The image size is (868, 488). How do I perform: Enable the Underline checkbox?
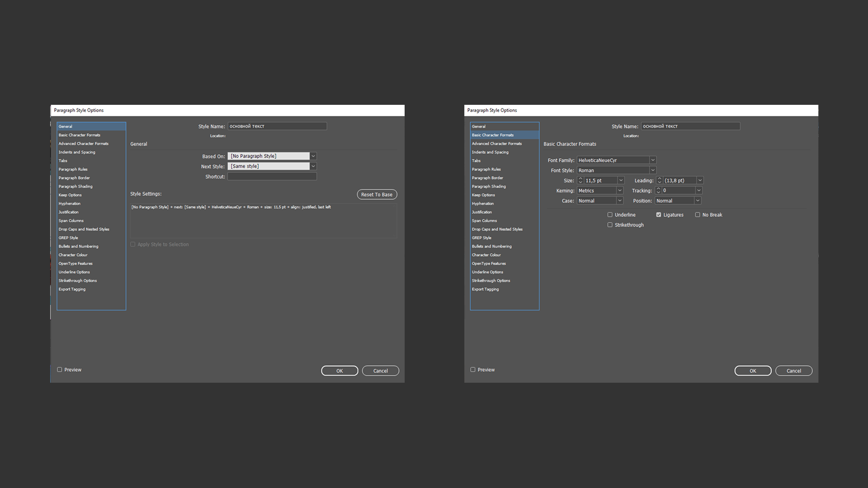tap(610, 215)
